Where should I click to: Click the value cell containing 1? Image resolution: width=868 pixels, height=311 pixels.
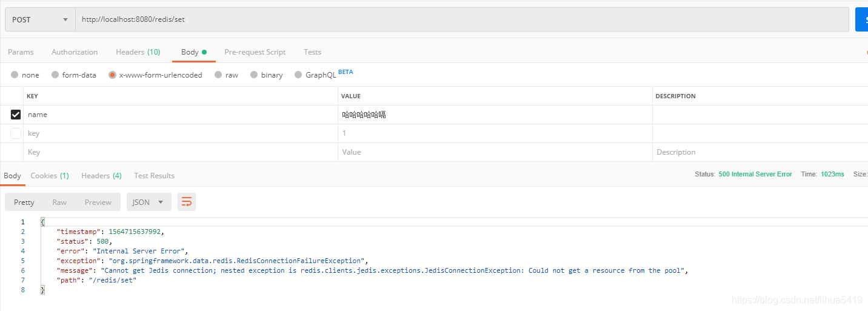pyautogui.click(x=495, y=133)
